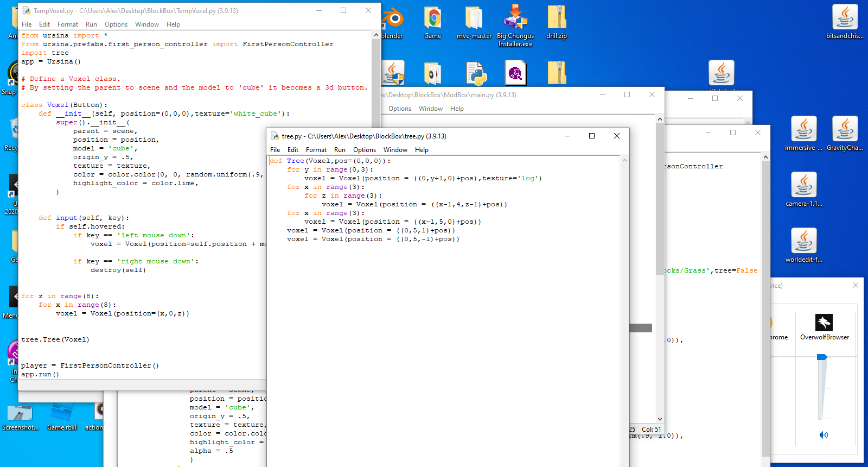Open Options menu in tree.py window
Viewport: 868px width, 467px height.
(365, 150)
